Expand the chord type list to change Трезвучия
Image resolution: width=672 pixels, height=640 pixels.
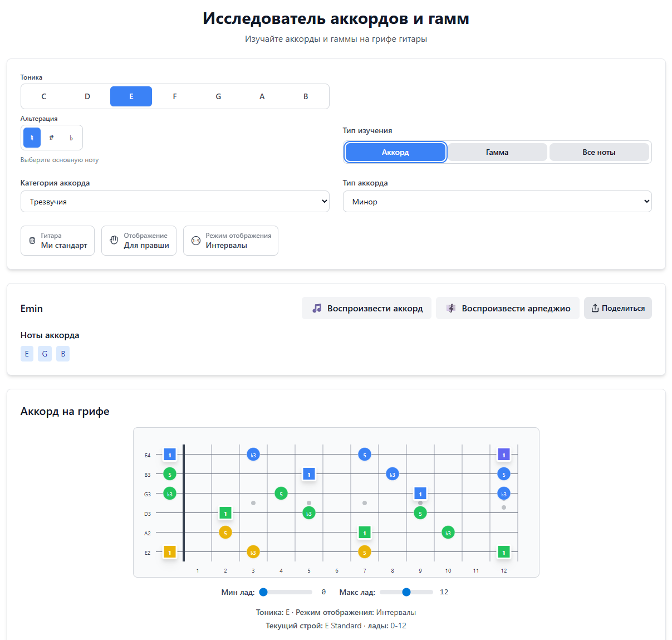(x=175, y=201)
